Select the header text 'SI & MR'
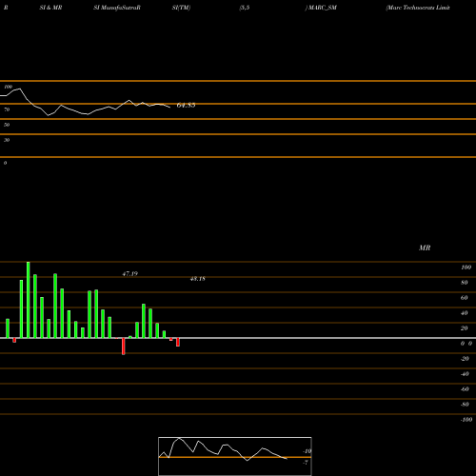This screenshot has width=476, height=476. pyautogui.click(x=50, y=8)
